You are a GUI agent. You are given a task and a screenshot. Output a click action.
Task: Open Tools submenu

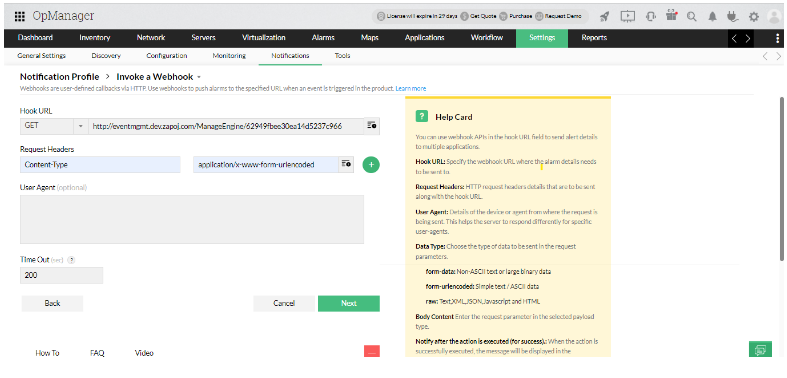342,56
